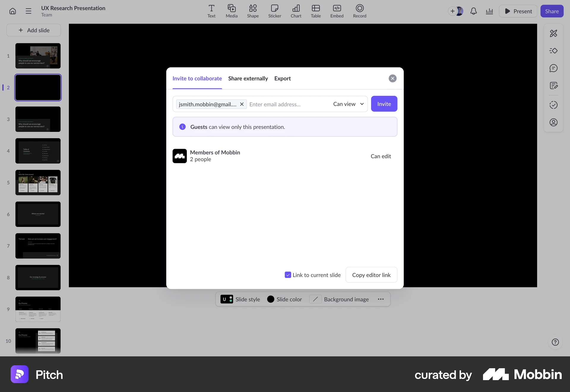Click Copy editor link
Viewport: 570px width, 392px height.
(371, 275)
